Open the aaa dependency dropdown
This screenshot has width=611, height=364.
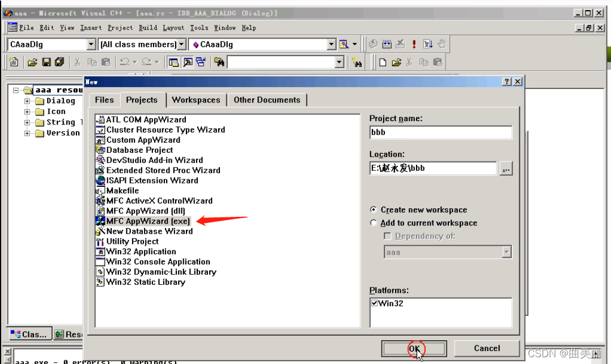506,252
